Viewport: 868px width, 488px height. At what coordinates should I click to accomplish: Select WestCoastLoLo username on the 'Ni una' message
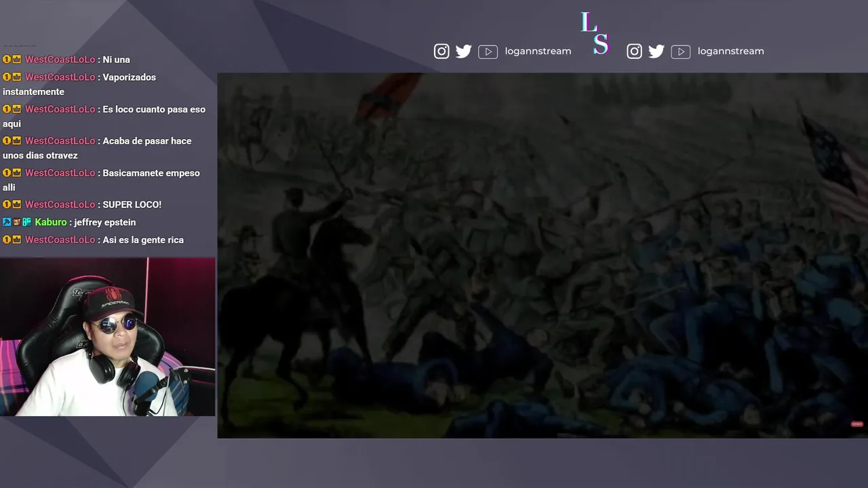tap(60, 60)
